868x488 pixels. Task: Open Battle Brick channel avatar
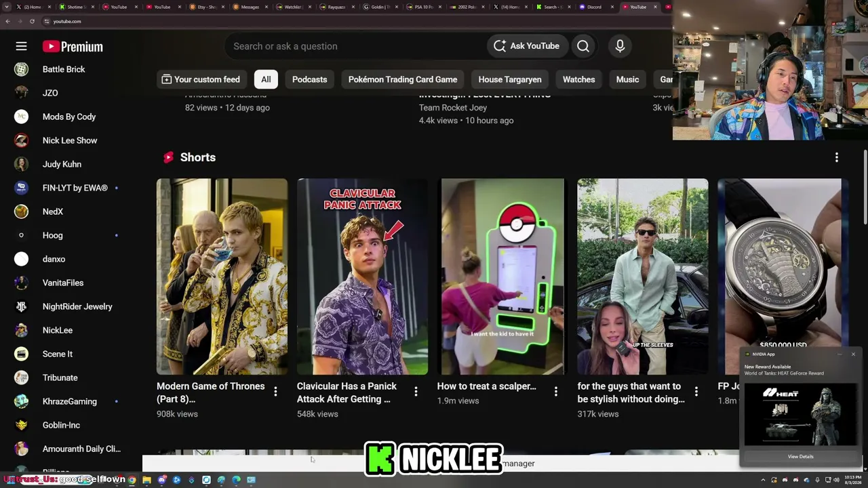(x=21, y=69)
